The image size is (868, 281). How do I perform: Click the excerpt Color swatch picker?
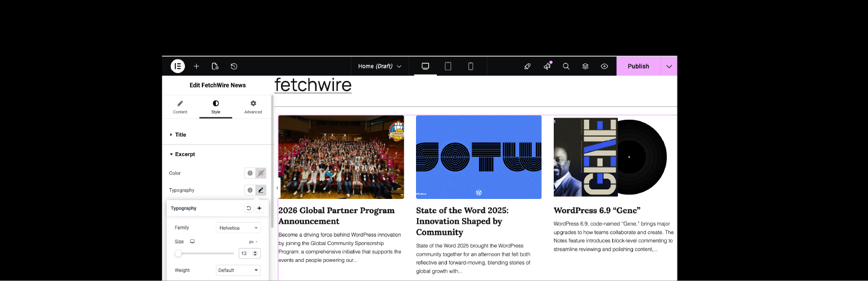pos(260,173)
